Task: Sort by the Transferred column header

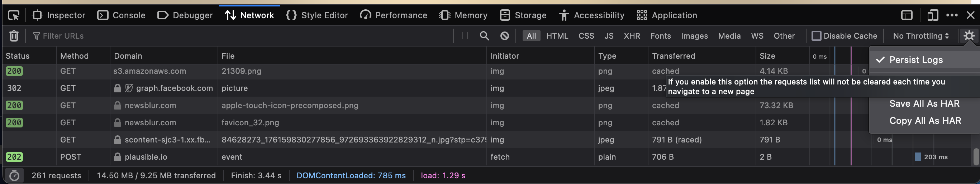Action: (x=674, y=56)
